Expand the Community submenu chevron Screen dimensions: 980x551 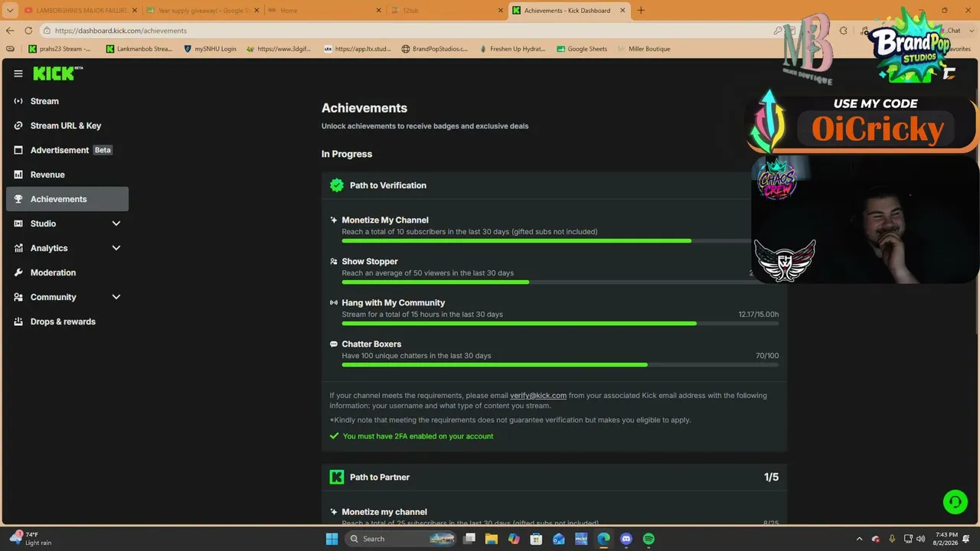[116, 297]
